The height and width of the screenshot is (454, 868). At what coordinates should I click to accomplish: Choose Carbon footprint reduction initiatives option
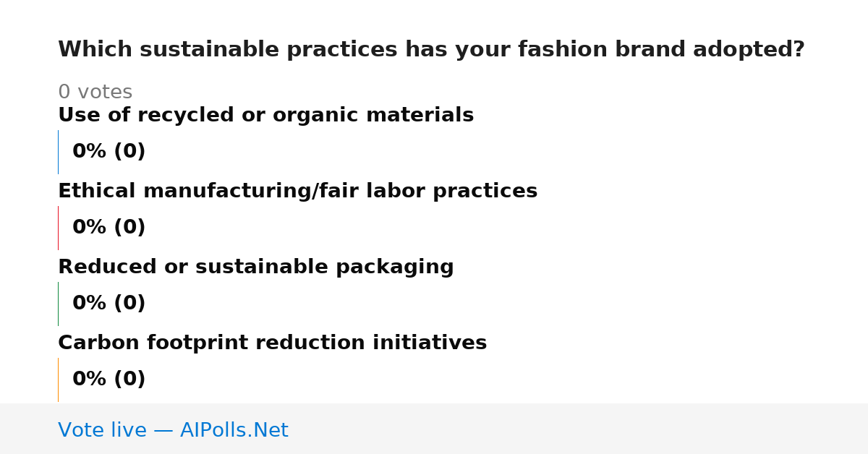pos(272,343)
